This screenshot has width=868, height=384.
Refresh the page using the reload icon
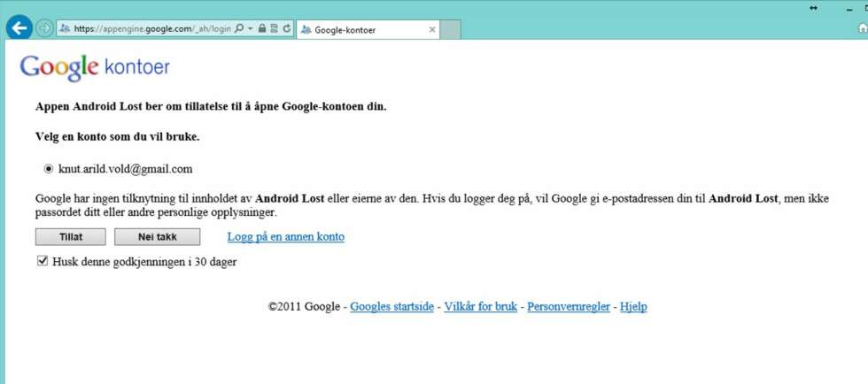pos(287,28)
